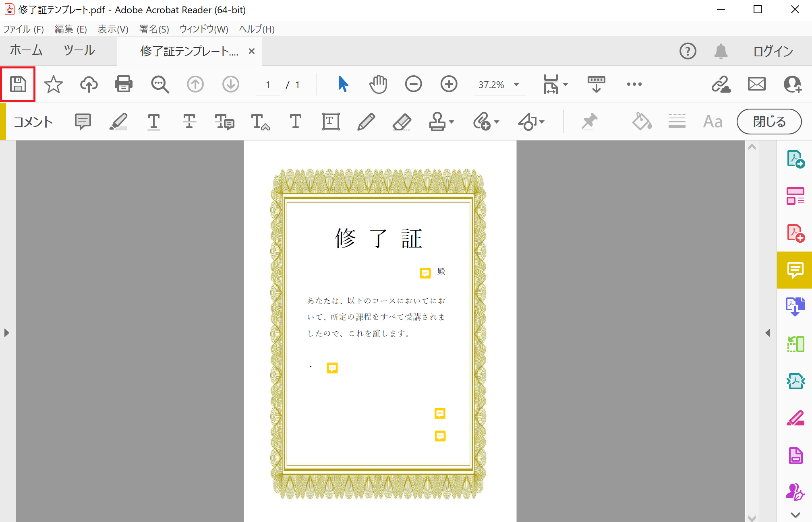
Task: Select the highlight text tool
Action: 118,122
